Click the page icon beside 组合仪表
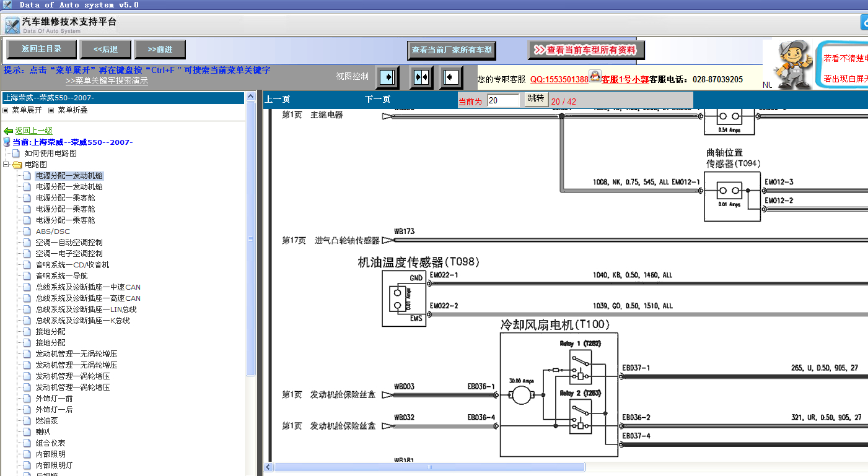The width and height of the screenshot is (868, 476). click(x=27, y=443)
